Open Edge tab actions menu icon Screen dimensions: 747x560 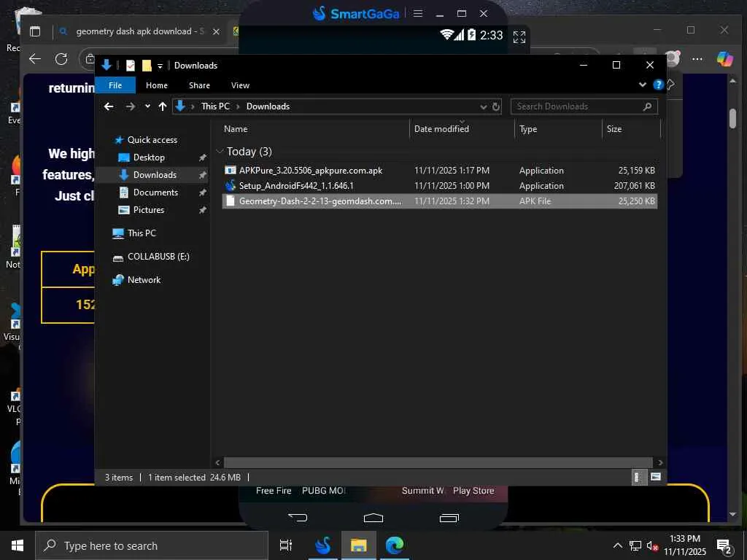point(35,32)
